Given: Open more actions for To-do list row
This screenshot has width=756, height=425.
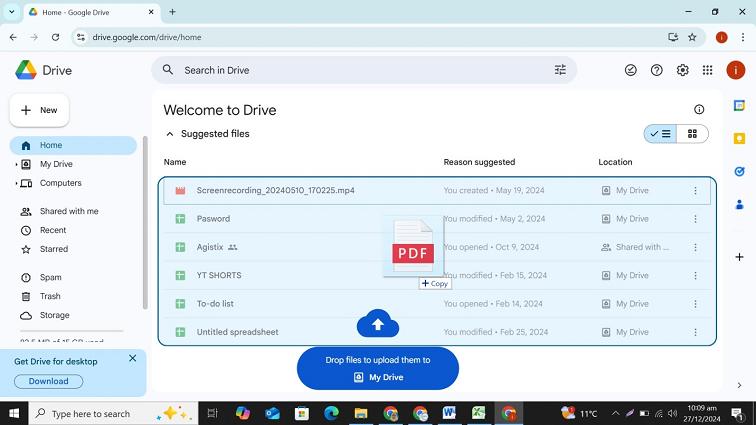Looking at the screenshot, I should click(x=695, y=304).
